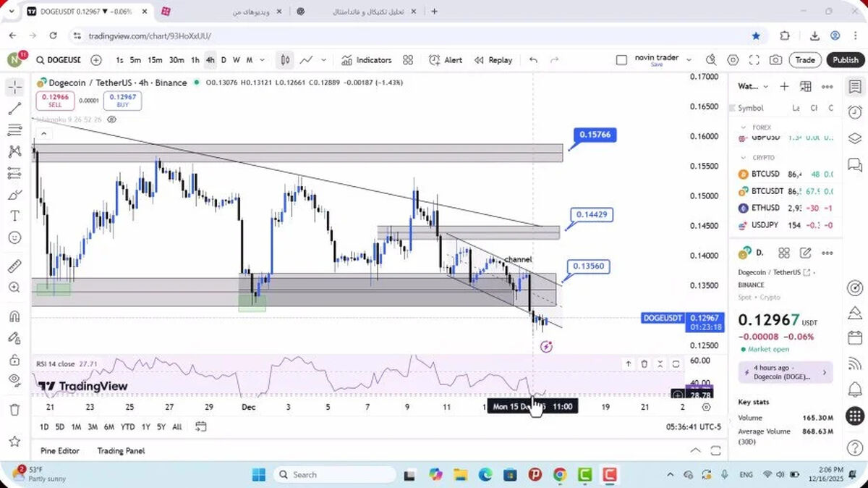Viewport: 868px width, 488px height.
Task: Switch to the 15m timeframe
Action: 155,60
